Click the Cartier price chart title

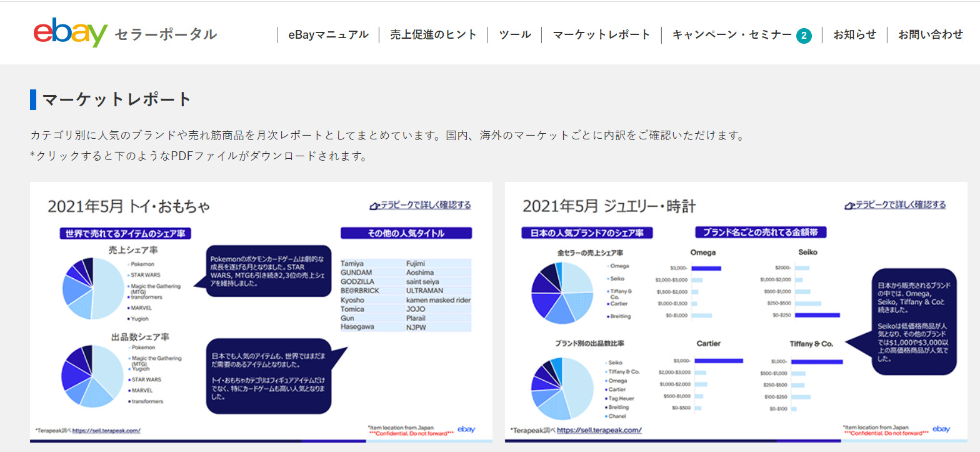point(708,344)
